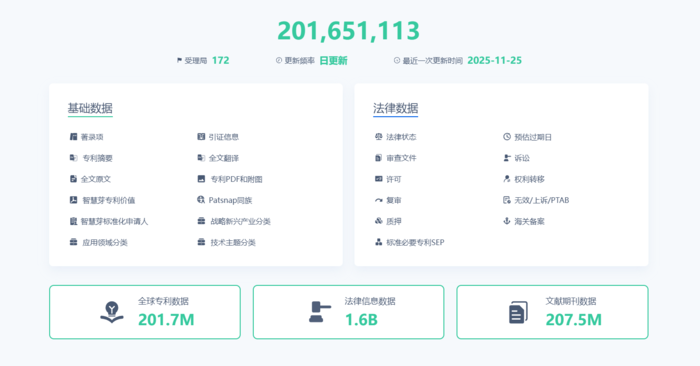
Task: Click the 应用领域分类 label
Action: point(105,242)
